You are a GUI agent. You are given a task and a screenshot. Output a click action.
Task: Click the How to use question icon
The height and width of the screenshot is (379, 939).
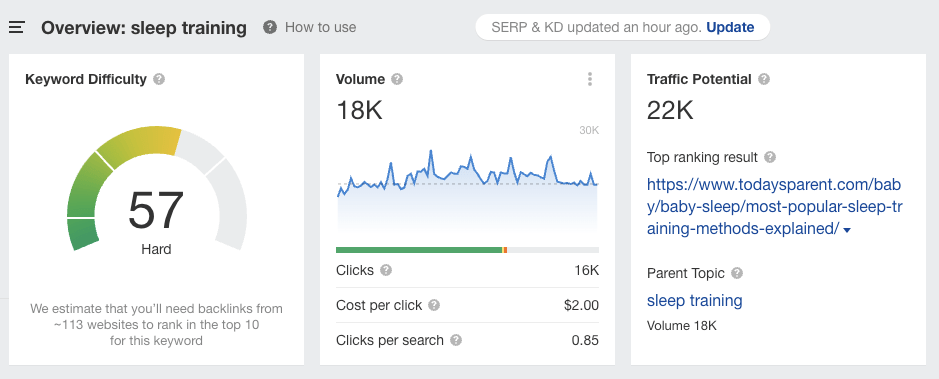270,27
